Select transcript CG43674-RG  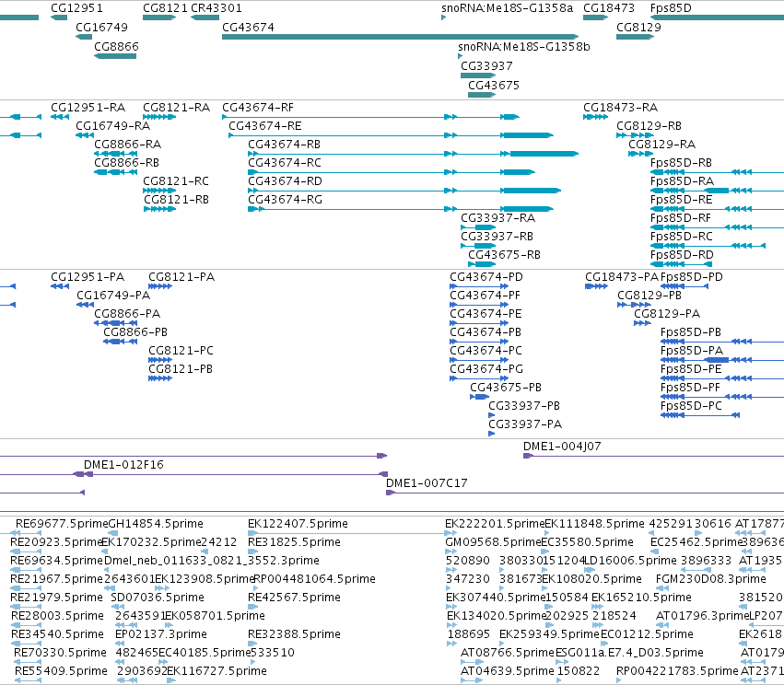tap(401, 209)
